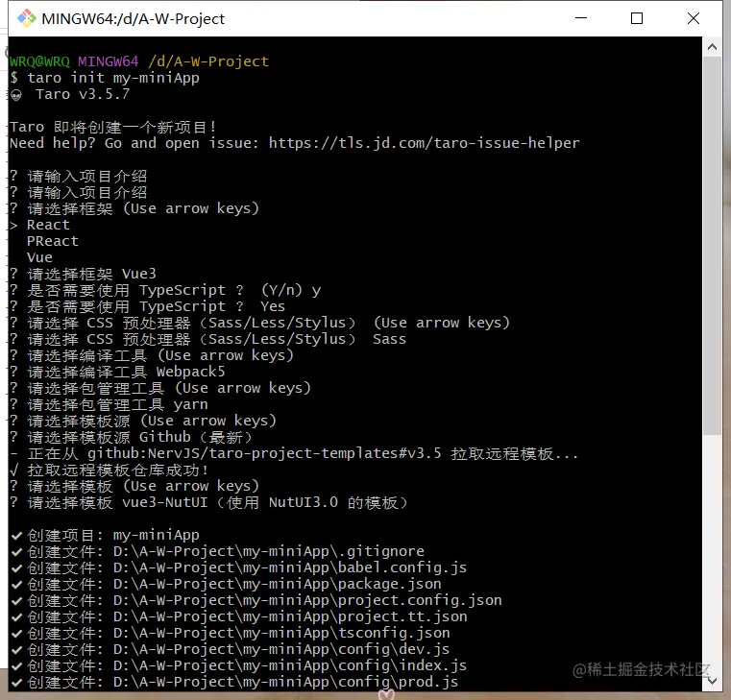Viewport: 731px width, 700px height.
Task: Click the yarn package manager answer
Action: (x=191, y=404)
